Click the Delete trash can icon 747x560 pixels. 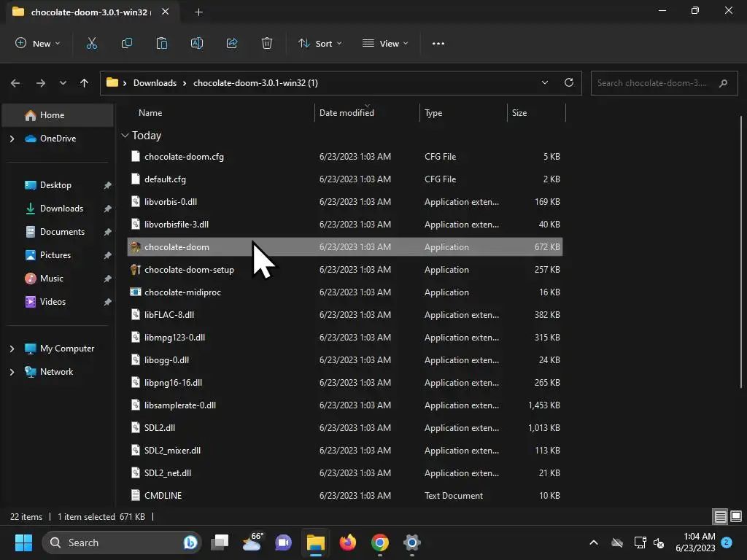267,43
